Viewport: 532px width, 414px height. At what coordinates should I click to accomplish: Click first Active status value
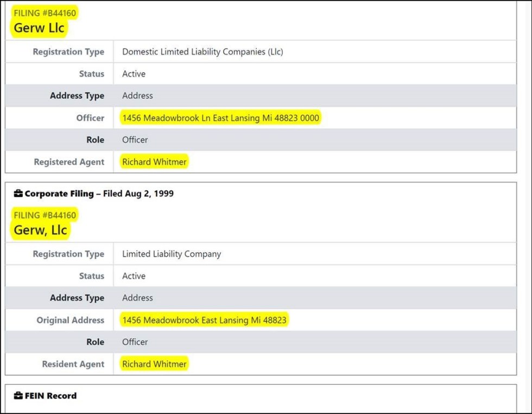[x=134, y=74]
